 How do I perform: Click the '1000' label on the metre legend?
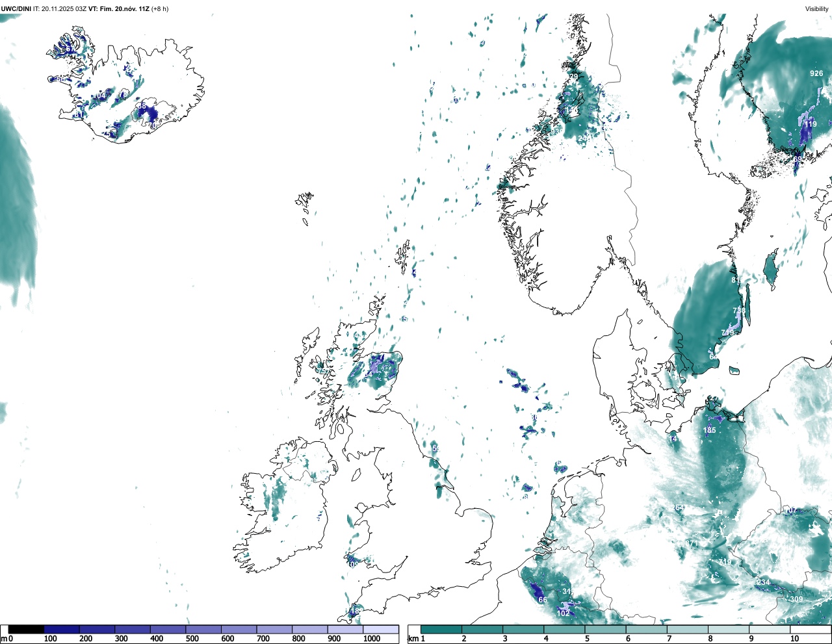click(x=372, y=639)
